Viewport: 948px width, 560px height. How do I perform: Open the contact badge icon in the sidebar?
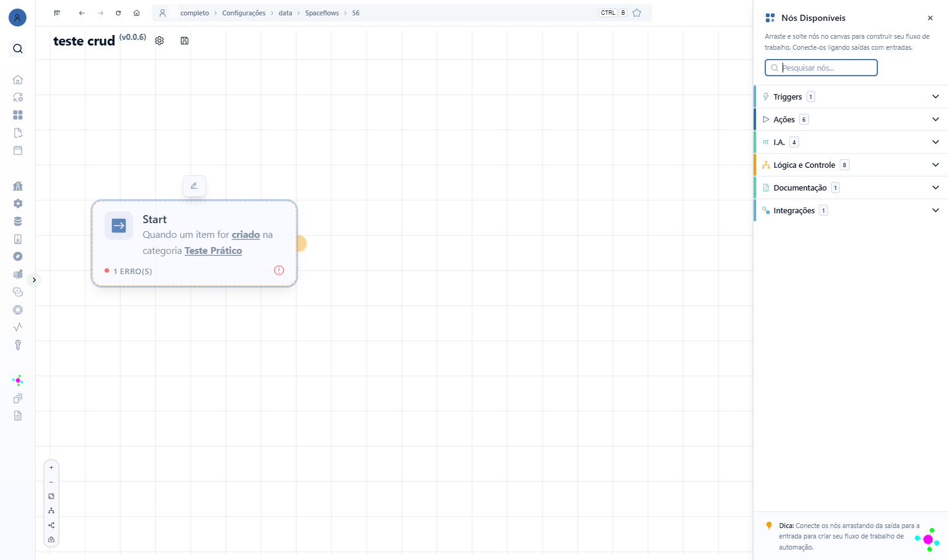pos(18,239)
